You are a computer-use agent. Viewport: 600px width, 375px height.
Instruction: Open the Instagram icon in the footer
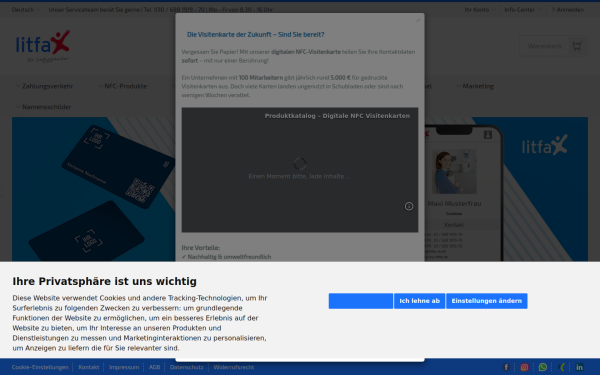pyautogui.click(x=524, y=367)
